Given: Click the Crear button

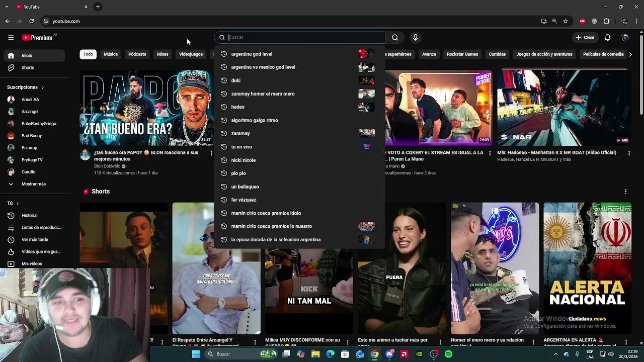Looking at the screenshot, I should click(x=585, y=37).
